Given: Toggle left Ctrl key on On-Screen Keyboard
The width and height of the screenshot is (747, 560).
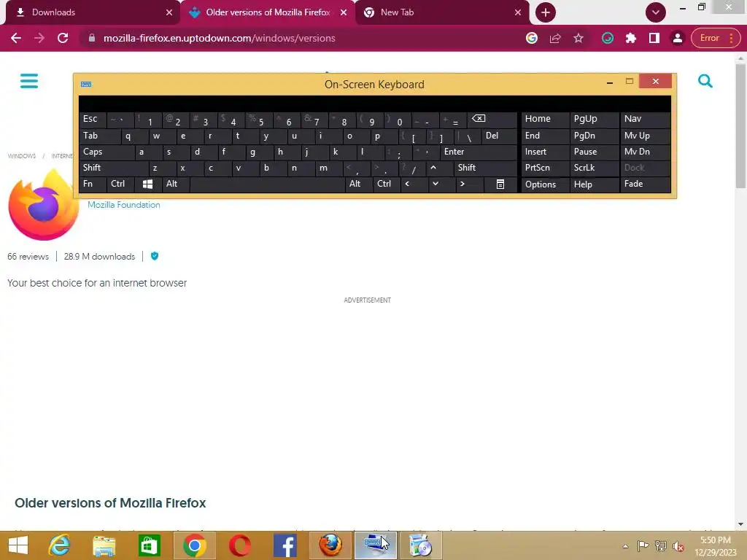Looking at the screenshot, I should (120, 184).
